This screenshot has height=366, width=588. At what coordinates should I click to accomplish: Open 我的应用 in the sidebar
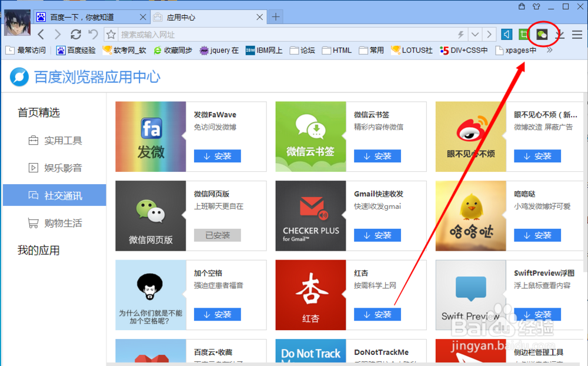point(38,251)
